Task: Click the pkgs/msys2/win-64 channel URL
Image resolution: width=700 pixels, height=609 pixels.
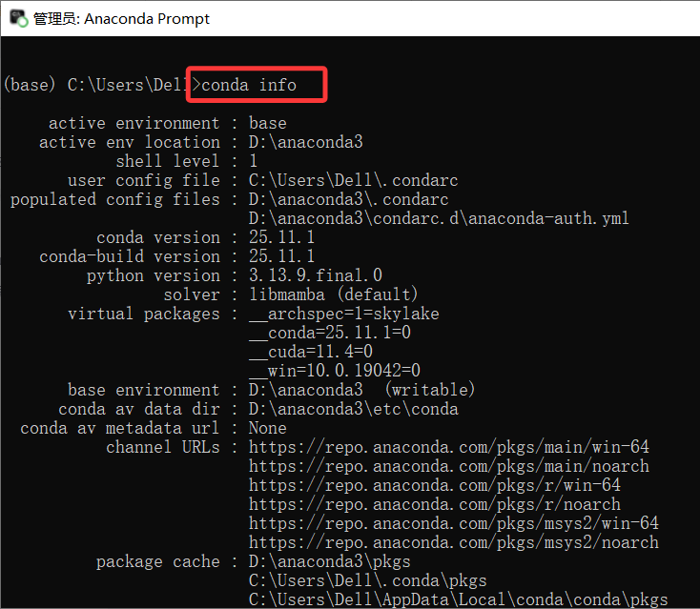Action: pyautogui.click(x=454, y=523)
